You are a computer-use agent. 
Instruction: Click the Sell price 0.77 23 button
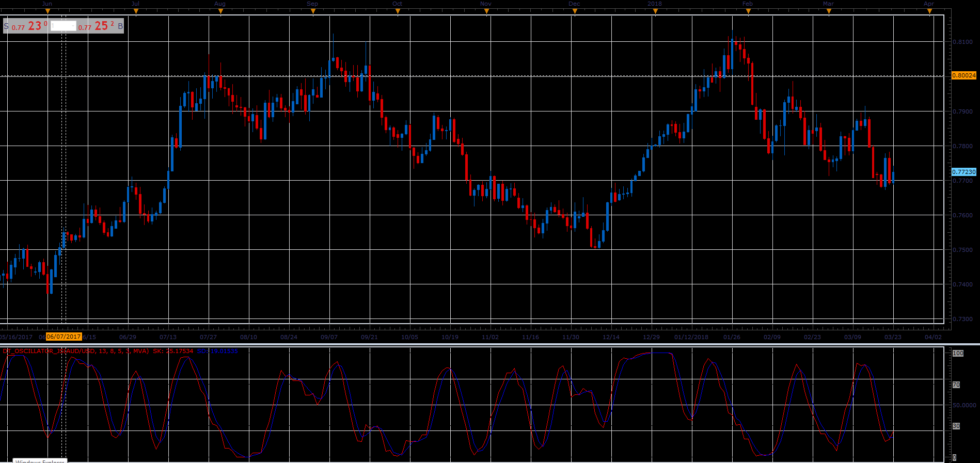[x=26, y=26]
